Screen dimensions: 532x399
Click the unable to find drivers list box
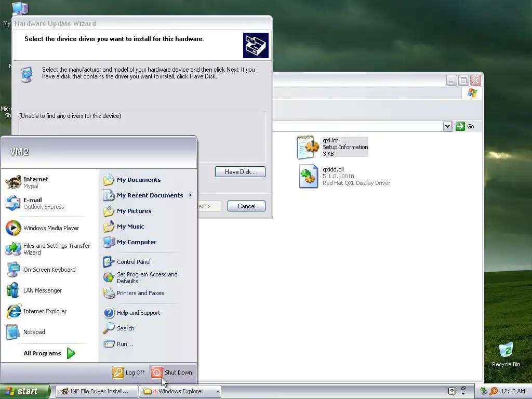click(x=142, y=137)
